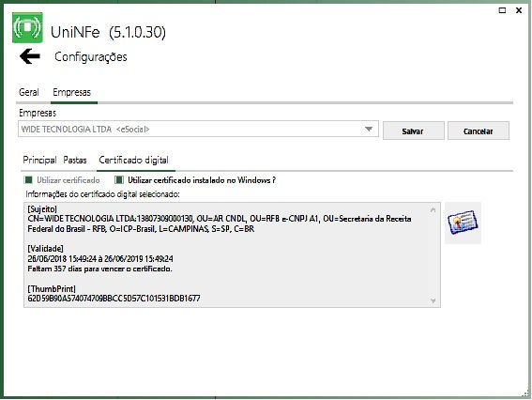Click the [Sujeito] heading in certificate info
The image size is (532, 400).
(x=42, y=208)
